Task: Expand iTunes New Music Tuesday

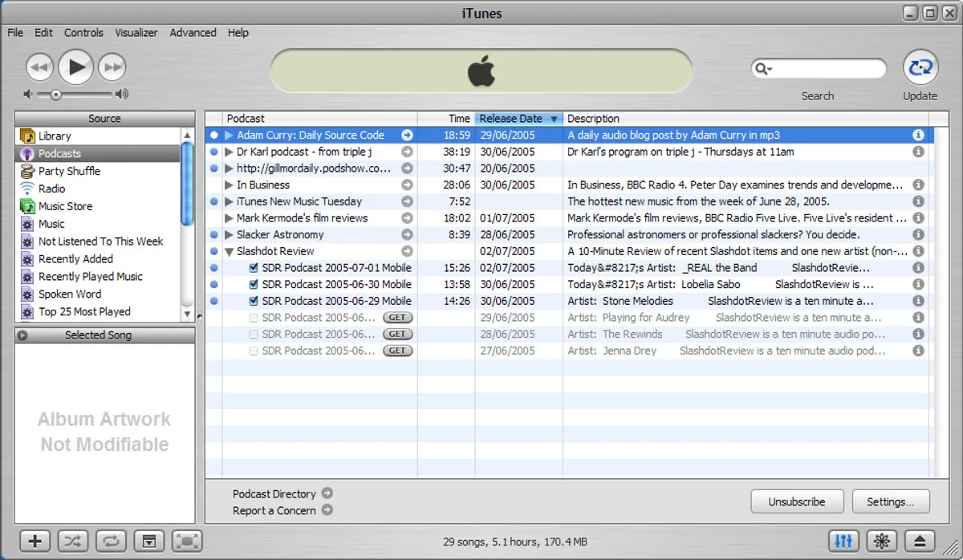Action: coord(229,201)
